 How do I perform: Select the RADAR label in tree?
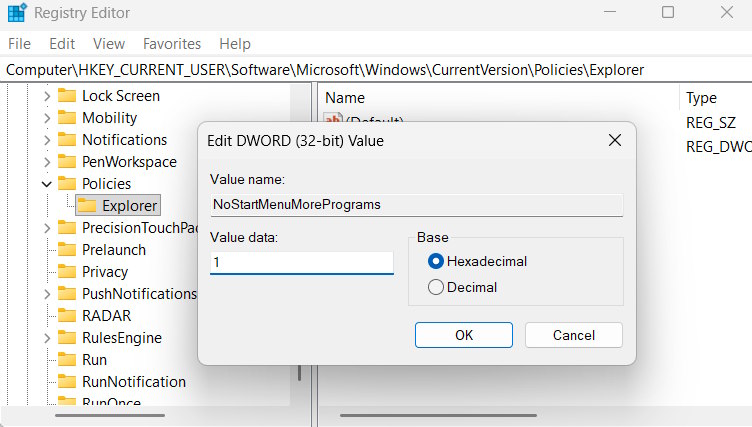coord(106,316)
